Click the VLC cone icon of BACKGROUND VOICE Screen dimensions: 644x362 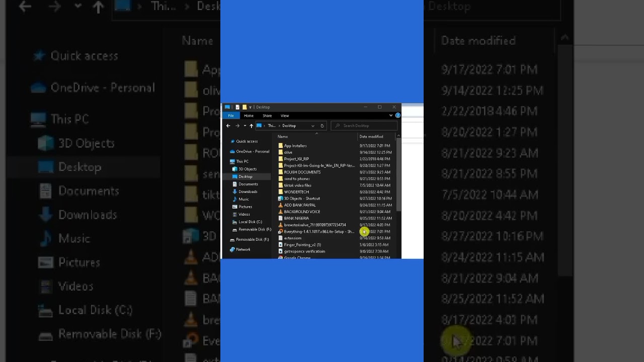[x=281, y=212]
